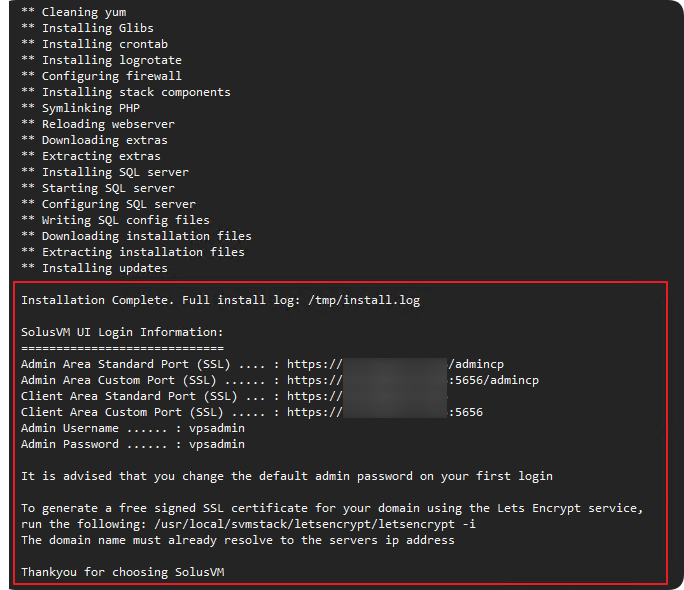This screenshot has width=684, height=590.
Task: Click the 'Reloading webserver' log line
Action: click(98, 124)
